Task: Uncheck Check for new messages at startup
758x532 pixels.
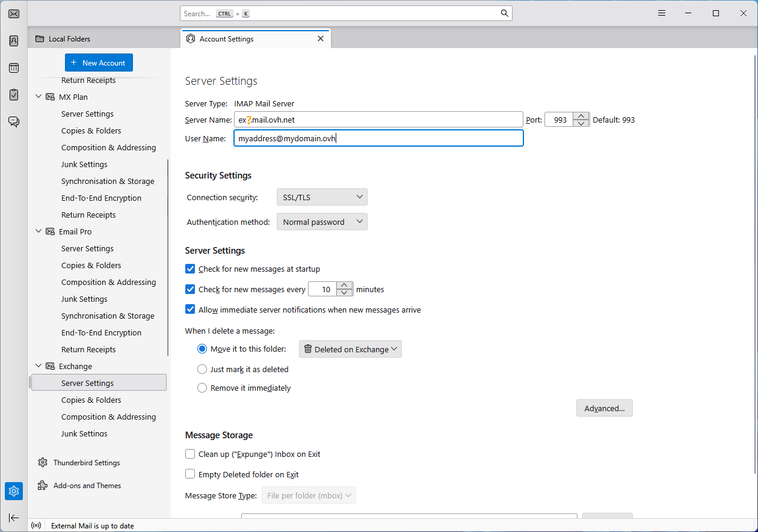Action: coord(190,269)
